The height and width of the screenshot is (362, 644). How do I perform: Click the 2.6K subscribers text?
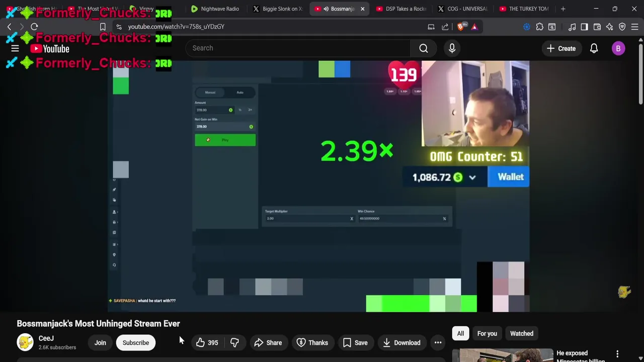(x=57, y=347)
